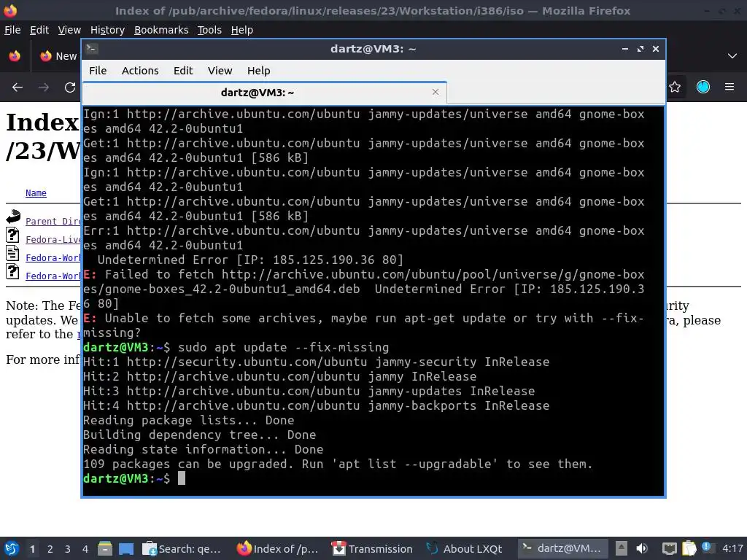Click the Parent Directory back arrow icon
The width and height of the screenshot is (747, 560).
(13, 217)
